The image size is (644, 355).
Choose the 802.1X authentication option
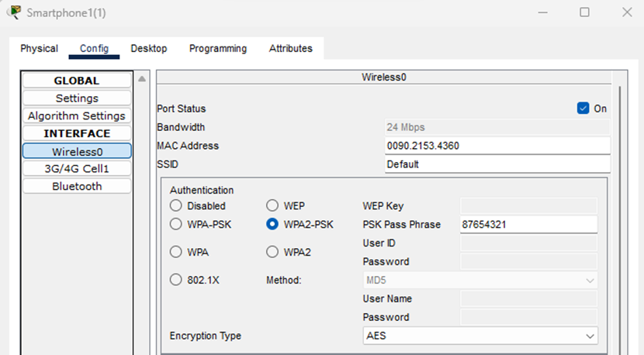tap(176, 280)
